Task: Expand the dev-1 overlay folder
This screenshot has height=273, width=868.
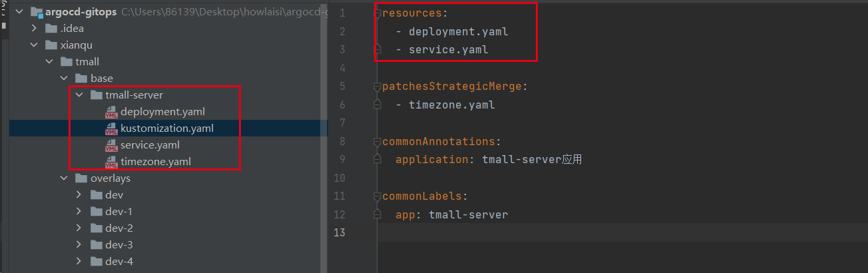Action: click(79, 212)
